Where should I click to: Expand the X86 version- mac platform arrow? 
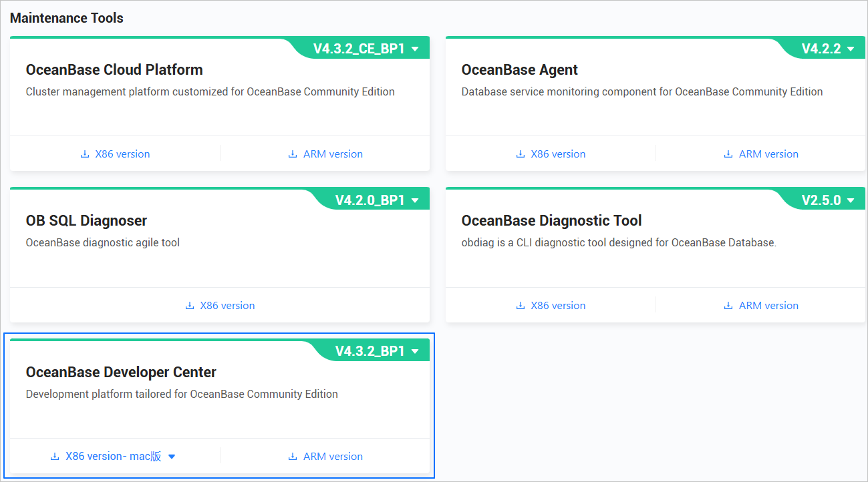(172, 457)
